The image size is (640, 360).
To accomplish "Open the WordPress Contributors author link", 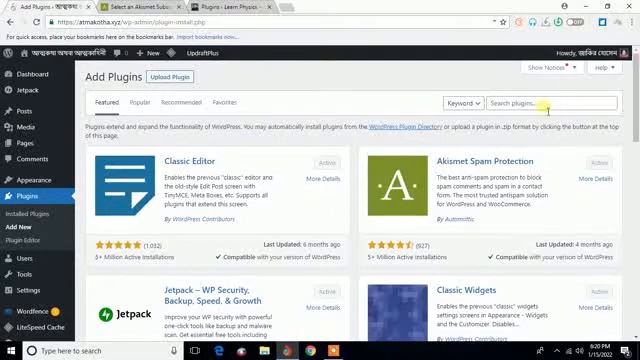I will point(203,219).
